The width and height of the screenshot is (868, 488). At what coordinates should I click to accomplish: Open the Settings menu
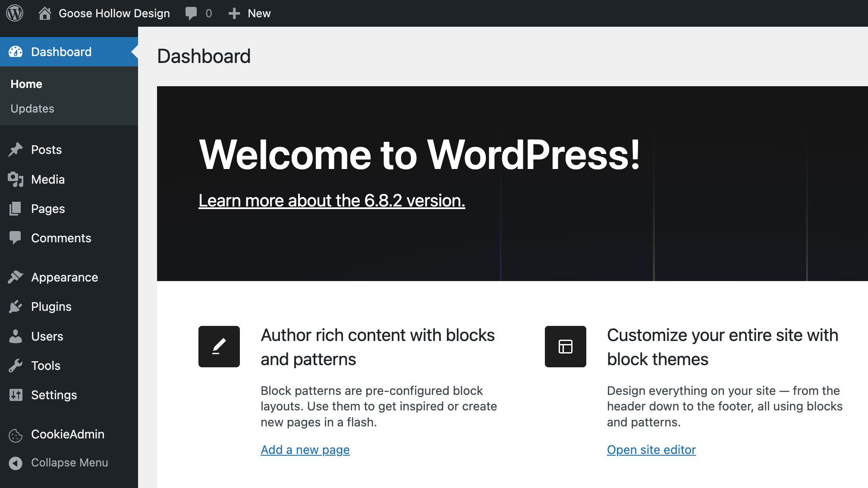tap(54, 395)
